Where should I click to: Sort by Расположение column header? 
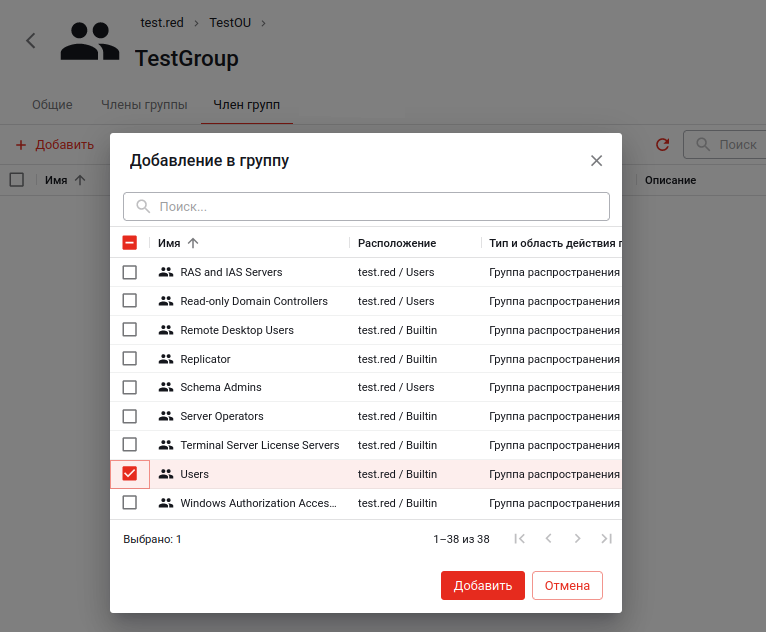(397, 243)
